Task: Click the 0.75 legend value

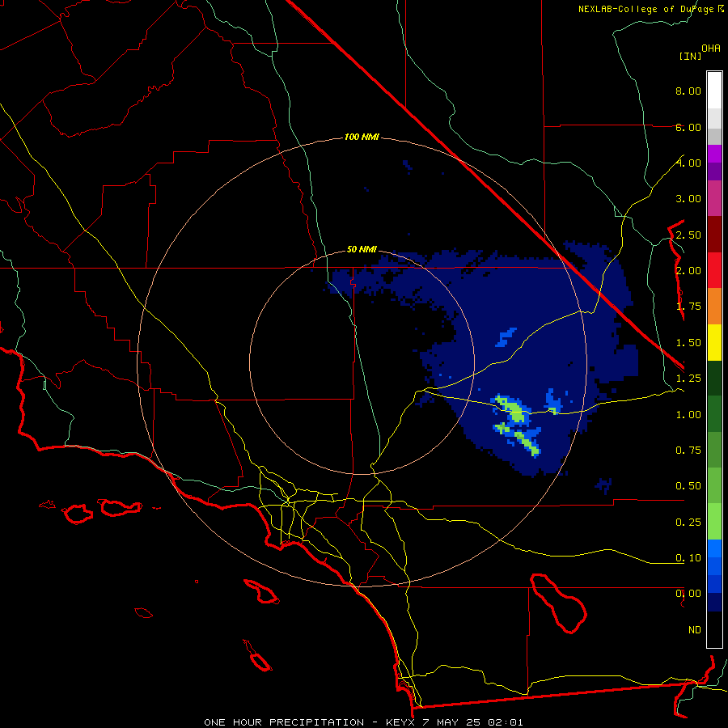Action: pyautogui.click(x=688, y=451)
